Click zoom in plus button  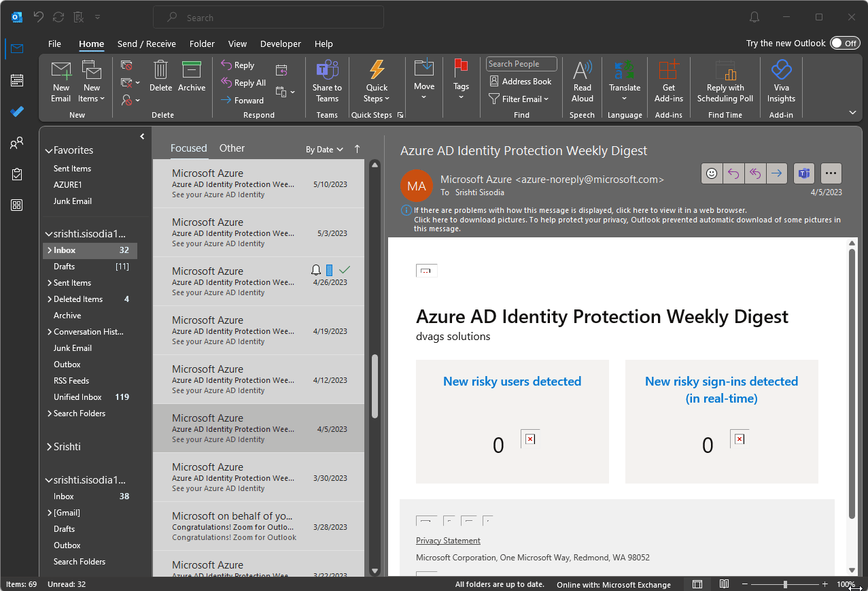tap(824, 584)
